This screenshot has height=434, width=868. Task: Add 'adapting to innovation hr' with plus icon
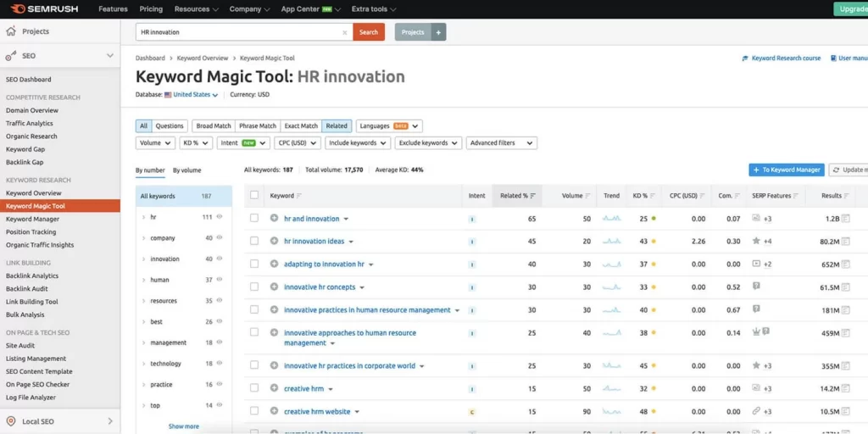274,264
